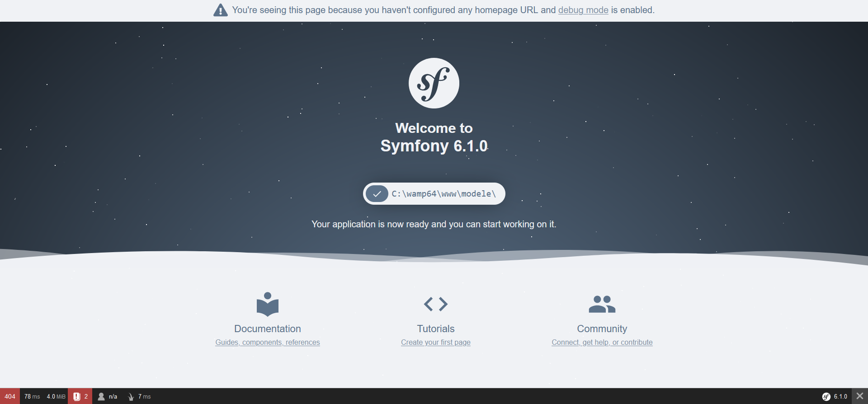Click the Tutorials code brackets icon
The height and width of the screenshot is (404, 868).
[436, 304]
